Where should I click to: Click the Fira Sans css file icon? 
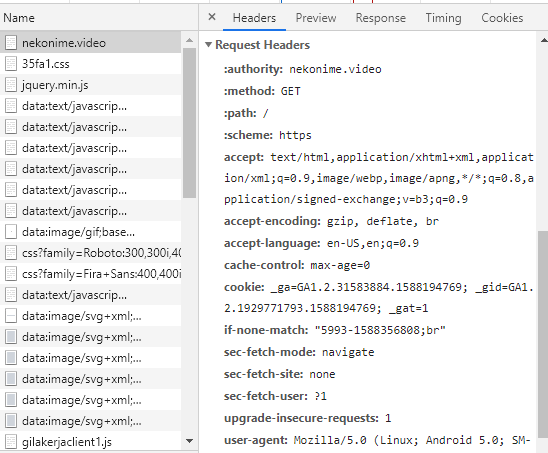click(x=11, y=274)
